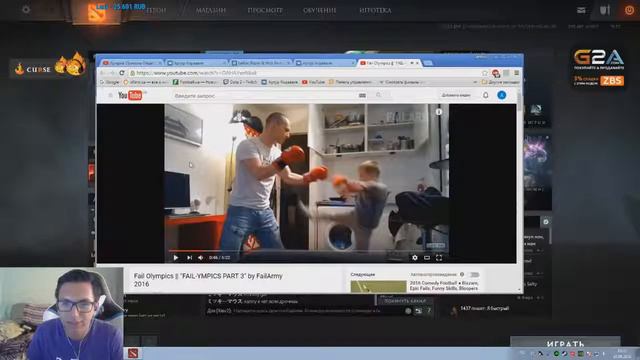Open the chat emoticon icon
This screenshot has width=640, height=360.
[x=408, y=311]
